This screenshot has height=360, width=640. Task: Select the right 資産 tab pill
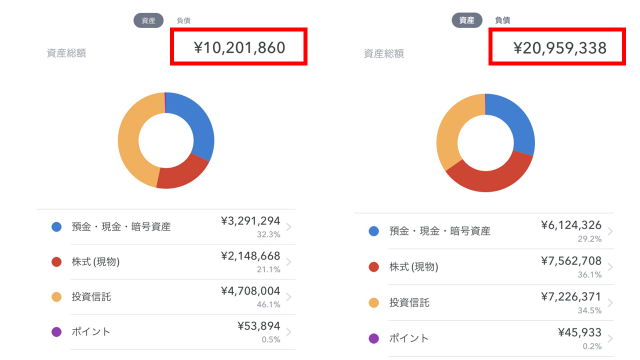click(467, 20)
